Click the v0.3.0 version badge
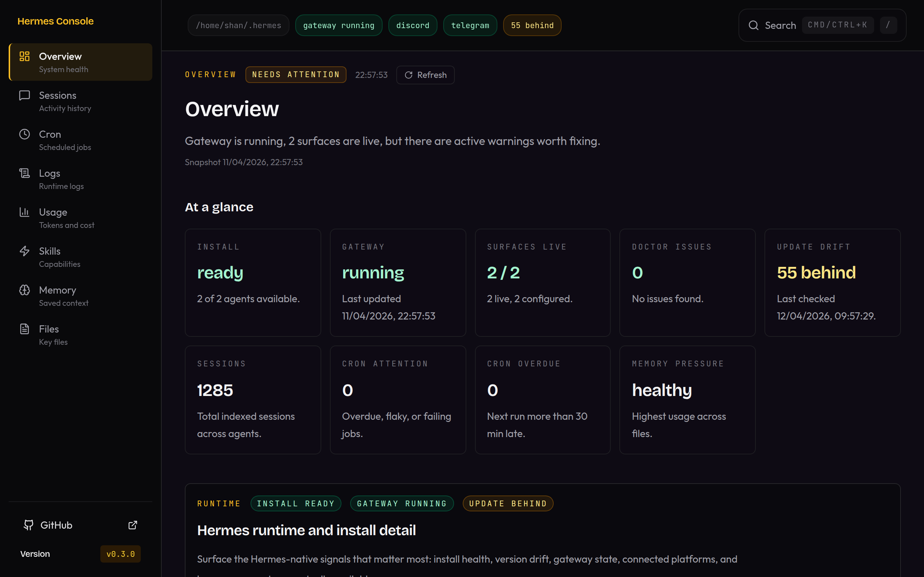Screen dimensions: 924x577 click(x=120, y=553)
